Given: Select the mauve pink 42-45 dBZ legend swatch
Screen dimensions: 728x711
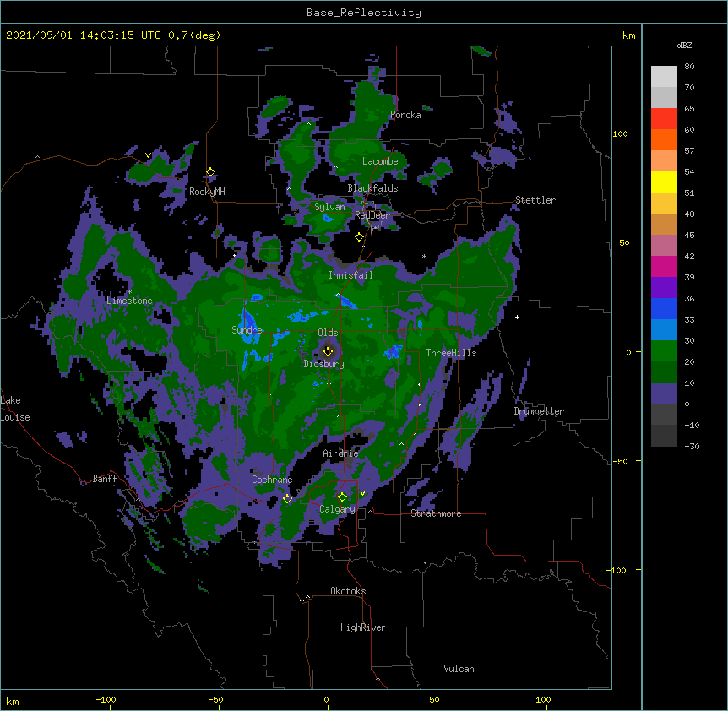Looking at the screenshot, I should click(664, 245).
